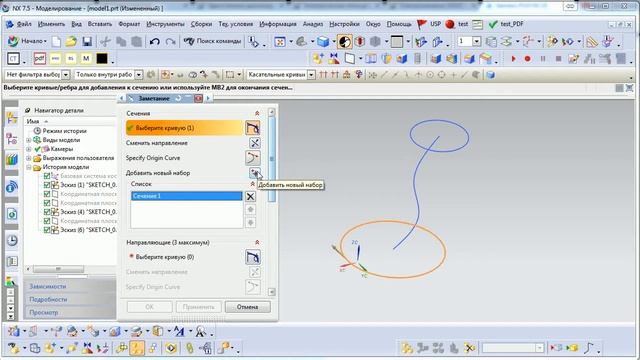Open the Вставить menu
Screen dimensions: 640x360
[100, 24]
